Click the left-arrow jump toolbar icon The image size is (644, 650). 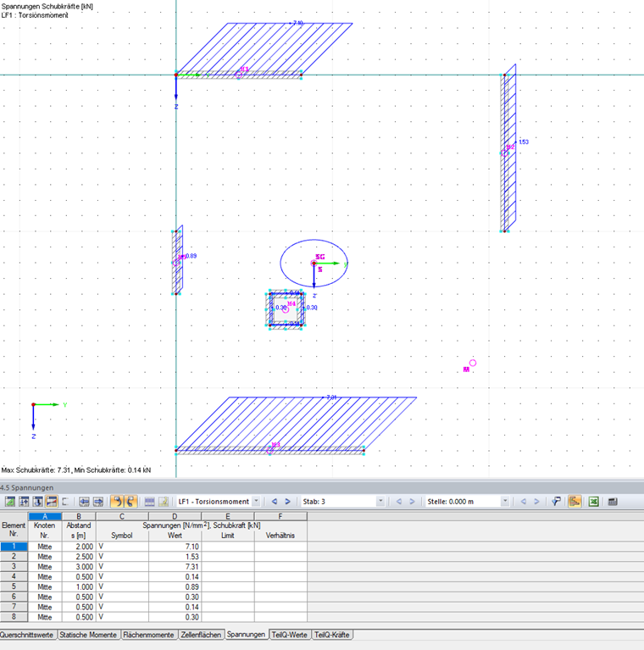point(84,502)
